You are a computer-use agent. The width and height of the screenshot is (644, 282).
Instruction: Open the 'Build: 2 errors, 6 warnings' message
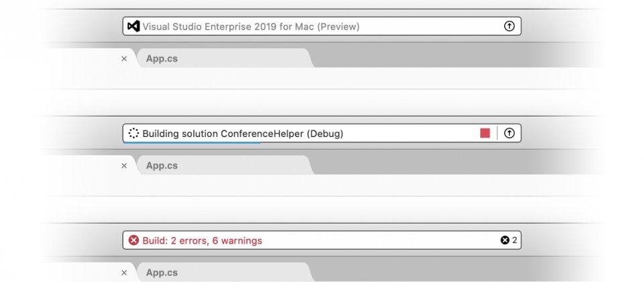202,240
